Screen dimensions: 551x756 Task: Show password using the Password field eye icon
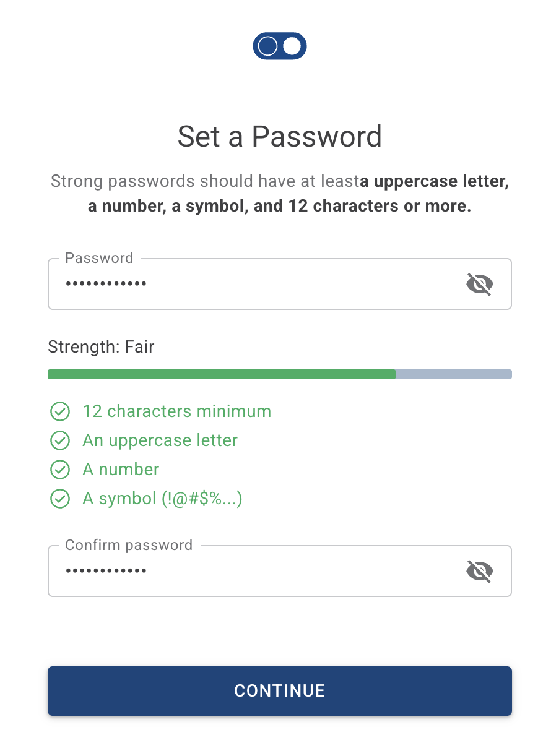tap(480, 284)
